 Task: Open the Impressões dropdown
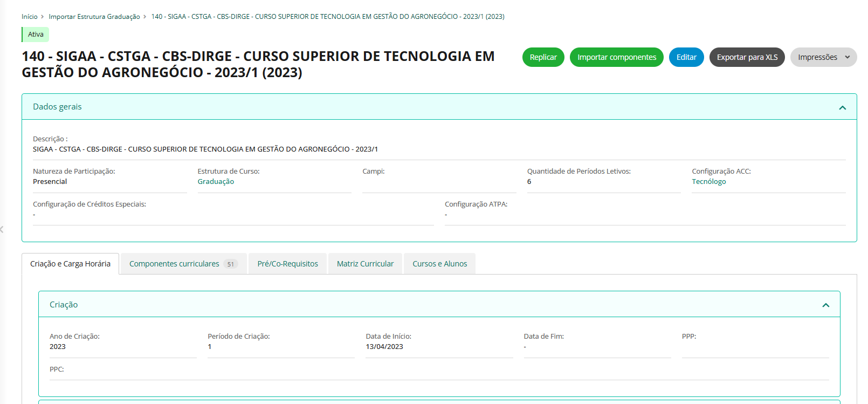tap(823, 57)
